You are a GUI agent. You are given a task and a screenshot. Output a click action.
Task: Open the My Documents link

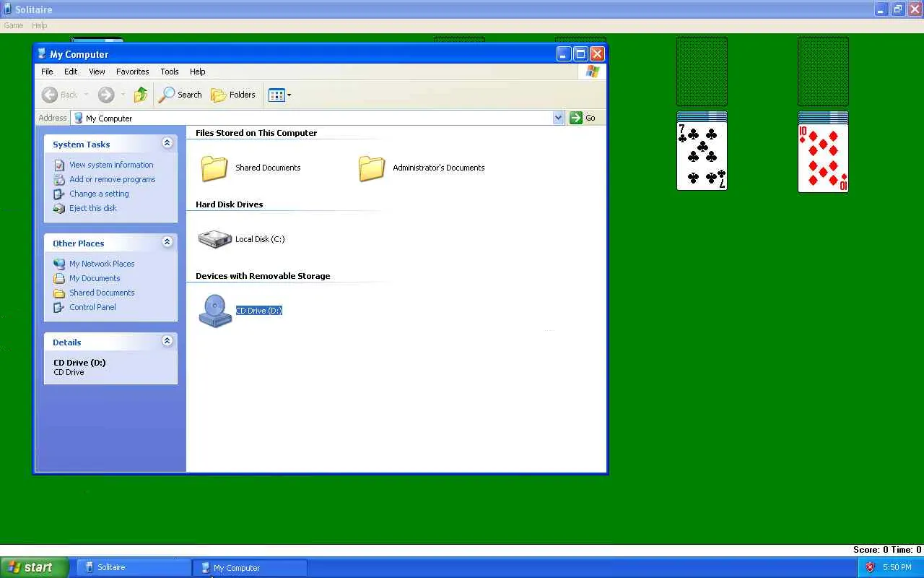pos(95,278)
